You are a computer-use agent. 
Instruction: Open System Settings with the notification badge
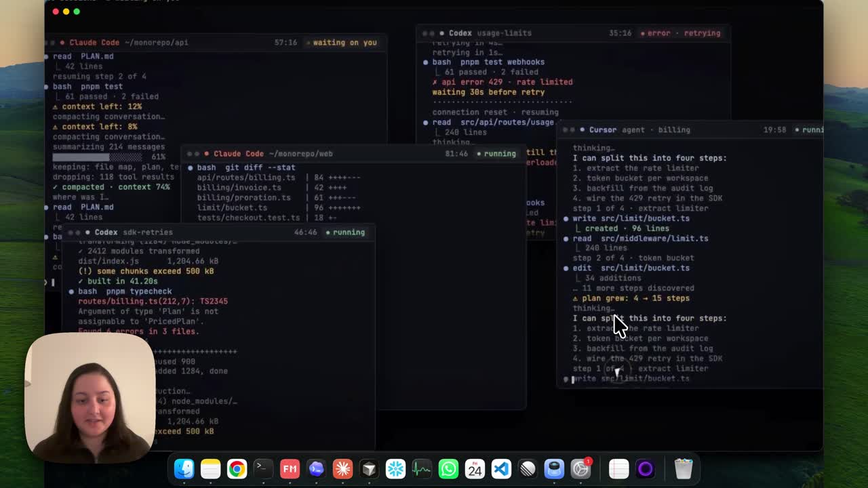[581, 468]
